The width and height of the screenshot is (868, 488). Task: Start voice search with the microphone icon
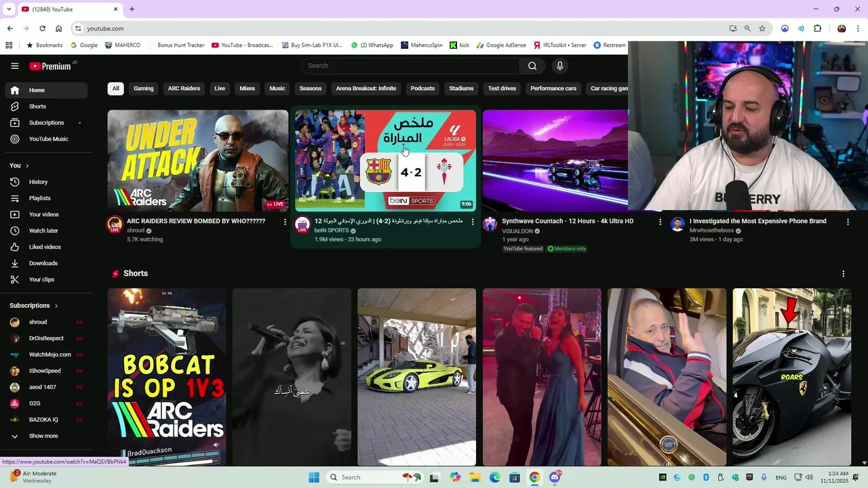pyautogui.click(x=559, y=66)
